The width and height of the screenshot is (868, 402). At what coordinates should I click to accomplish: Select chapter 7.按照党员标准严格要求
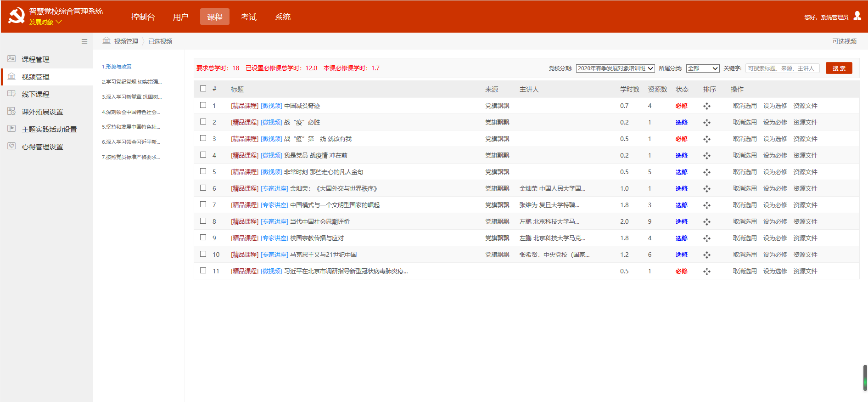click(x=131, y=157)
